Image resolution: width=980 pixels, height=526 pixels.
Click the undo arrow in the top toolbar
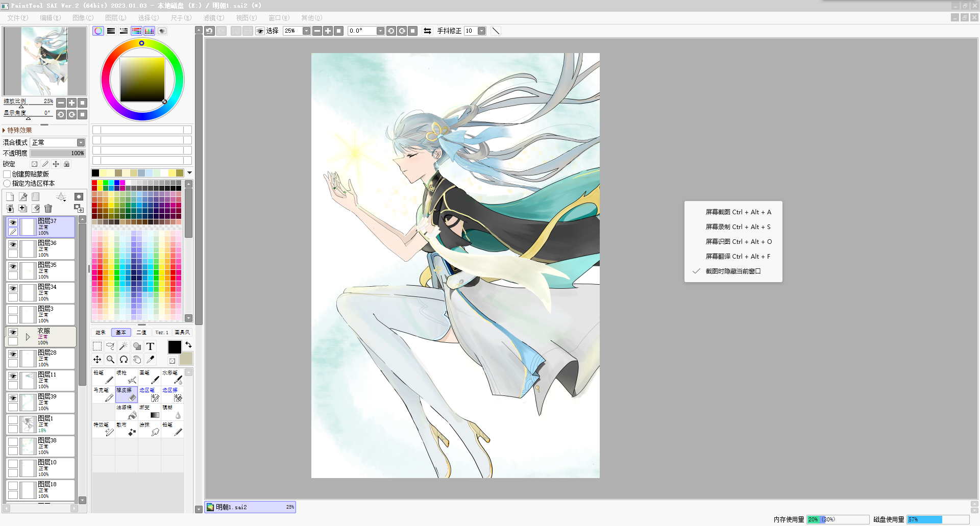209,31
